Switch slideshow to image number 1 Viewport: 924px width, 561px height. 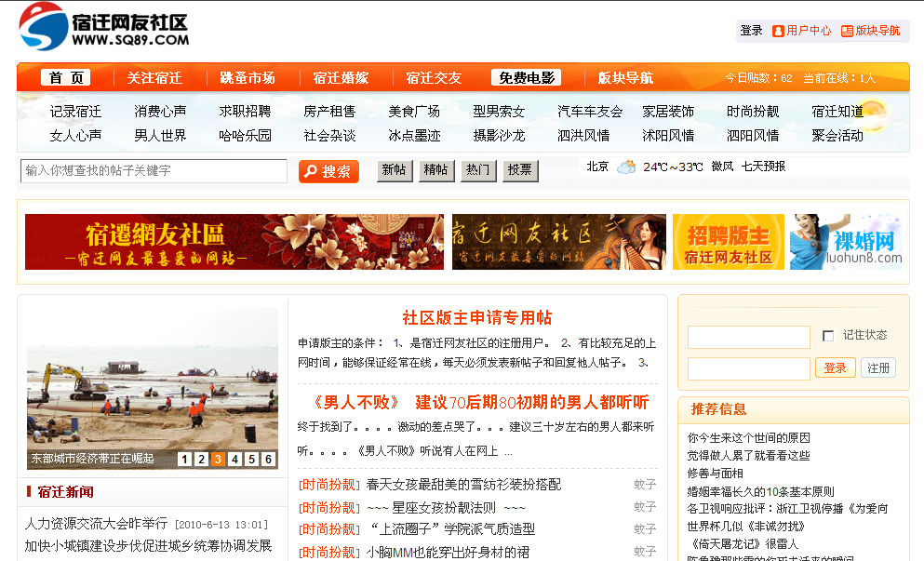pos(184,459)
